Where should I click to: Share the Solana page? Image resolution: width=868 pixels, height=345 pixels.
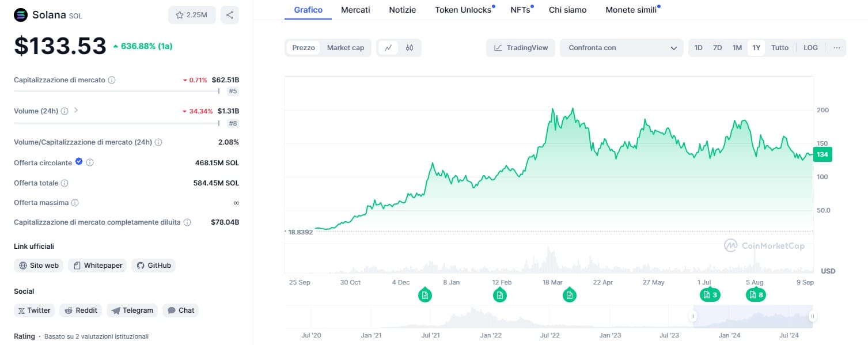230,15
